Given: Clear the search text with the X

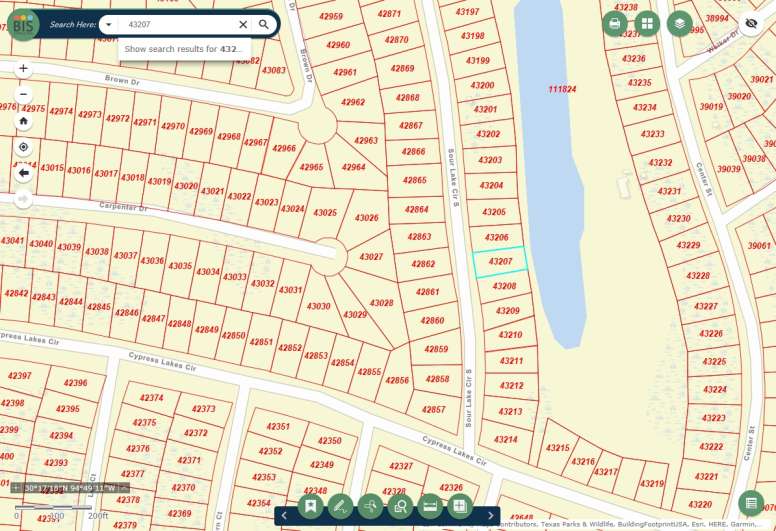Looking at the screenshot, I should (242, 24).
